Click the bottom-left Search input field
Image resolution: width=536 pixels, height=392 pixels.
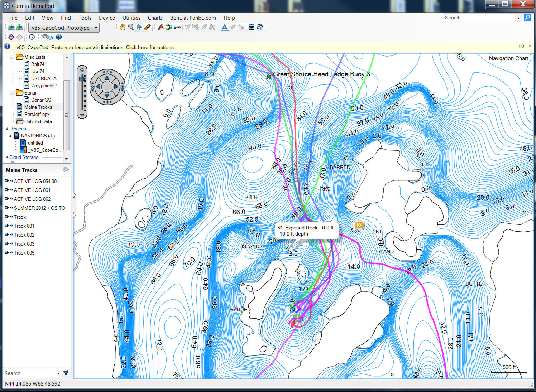(x=29, y=373)
